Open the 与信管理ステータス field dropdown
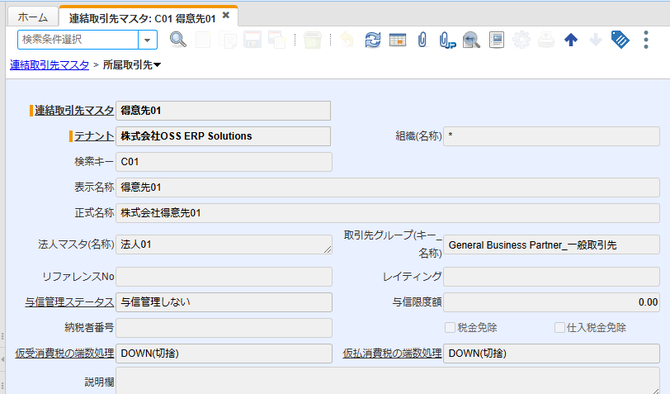Screen dimensions: 670x394 [224, 302]
